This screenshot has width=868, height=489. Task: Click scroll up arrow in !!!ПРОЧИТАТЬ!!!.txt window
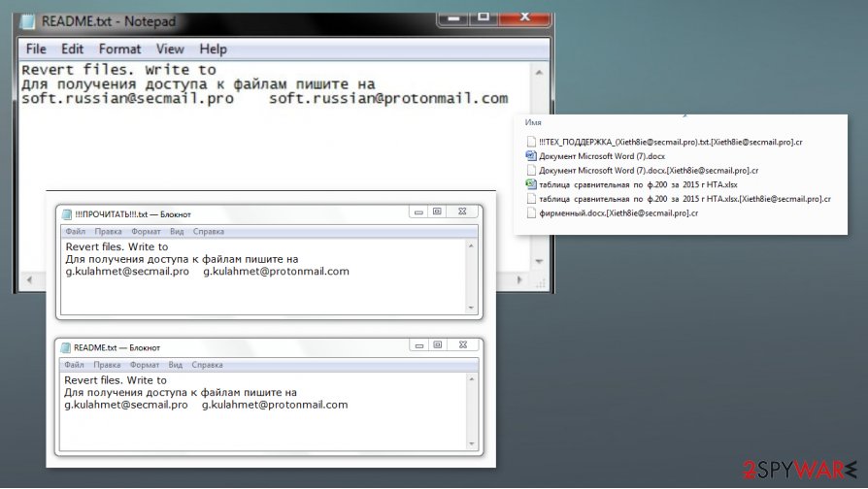coord(471,246)
